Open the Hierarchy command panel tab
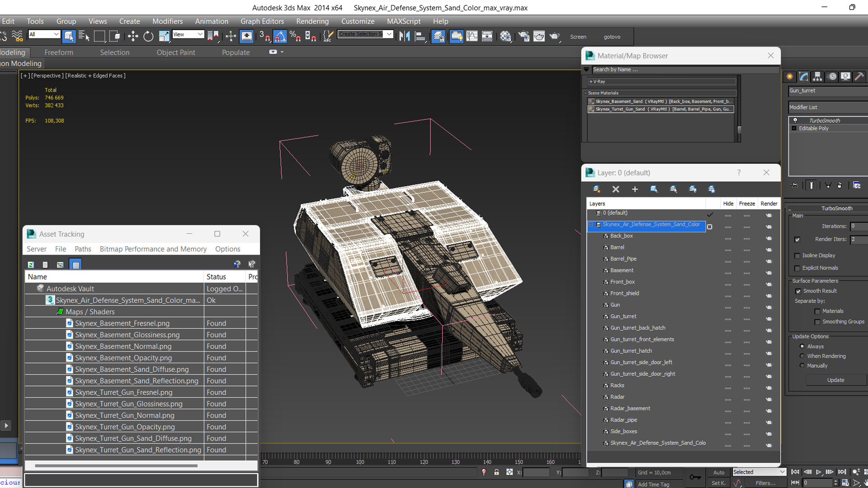 tap(817, 76)
